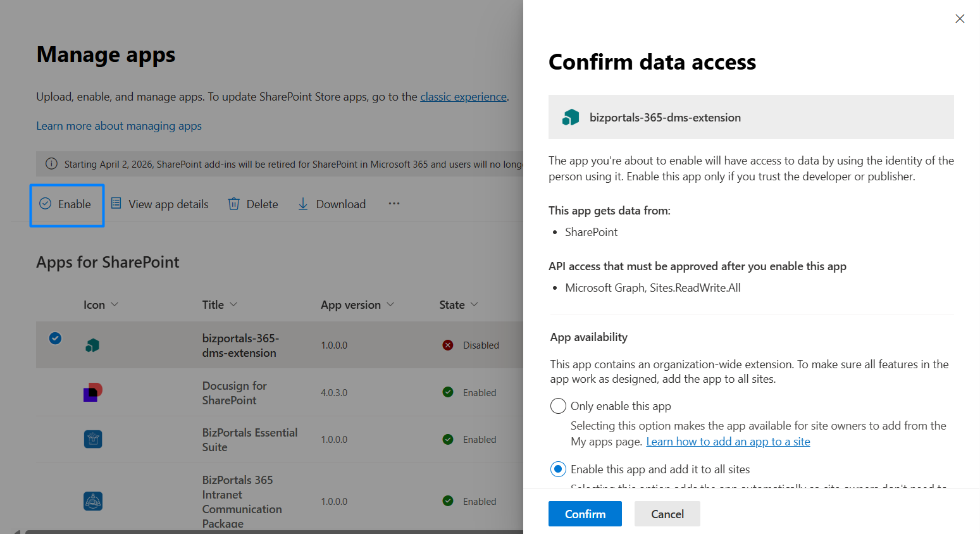The width and height of the screenshot is (980, 534).
Task: Click the Enable checkmark icon in toolbar
Action: pos(46,204)
